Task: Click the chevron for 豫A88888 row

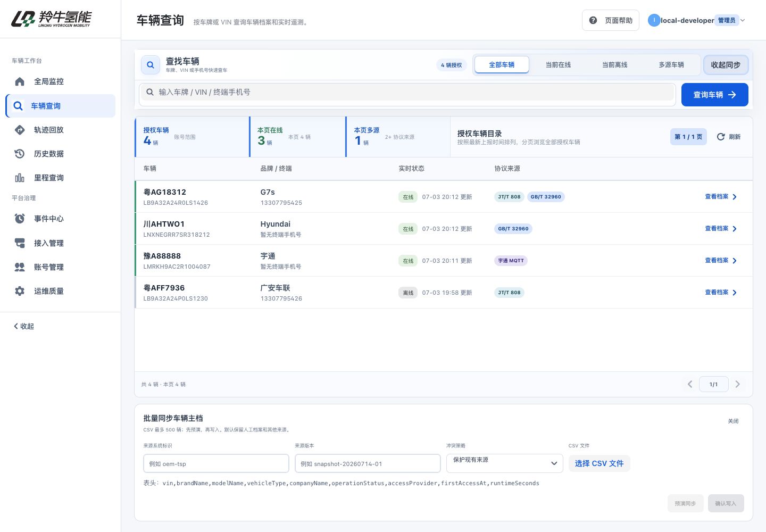Action: point(735,261)
